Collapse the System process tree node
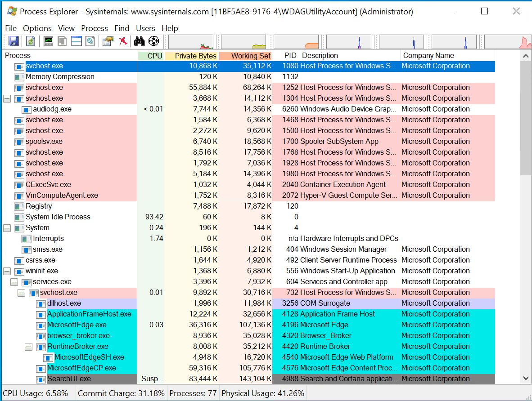Image resolution: width=532 pixels, height=401 pixels. pos(7,228)
